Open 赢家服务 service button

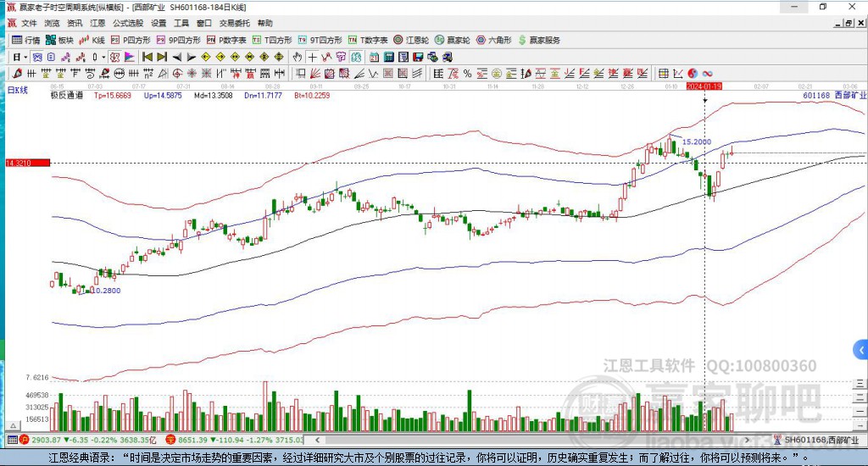pos(539,40)
